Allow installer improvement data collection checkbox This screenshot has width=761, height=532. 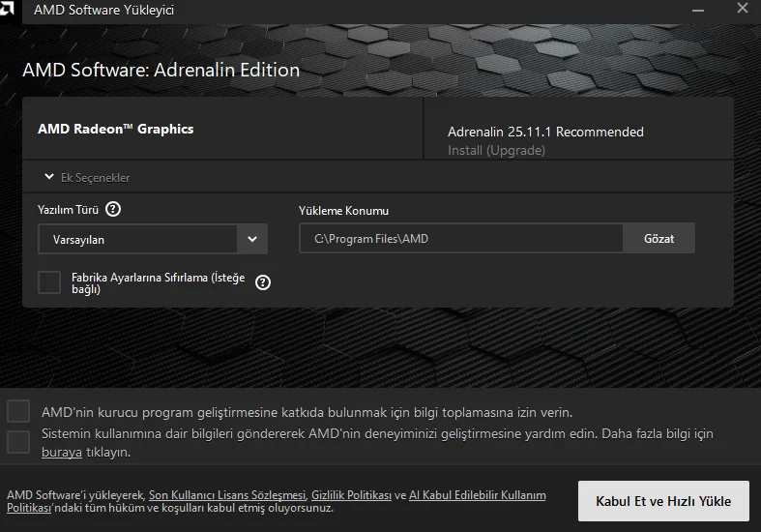click(18, 411)
